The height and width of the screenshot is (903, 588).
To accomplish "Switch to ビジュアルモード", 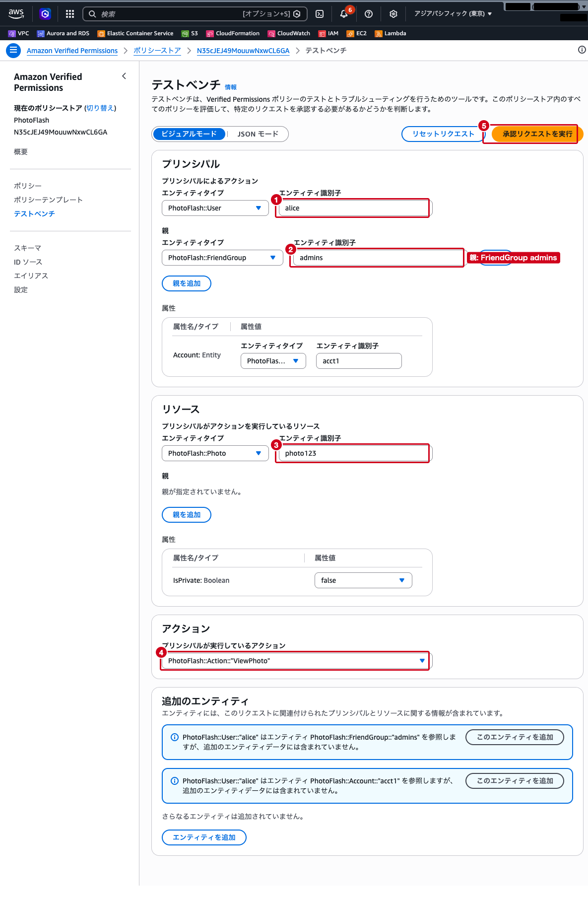I will (x=189, y=134).
